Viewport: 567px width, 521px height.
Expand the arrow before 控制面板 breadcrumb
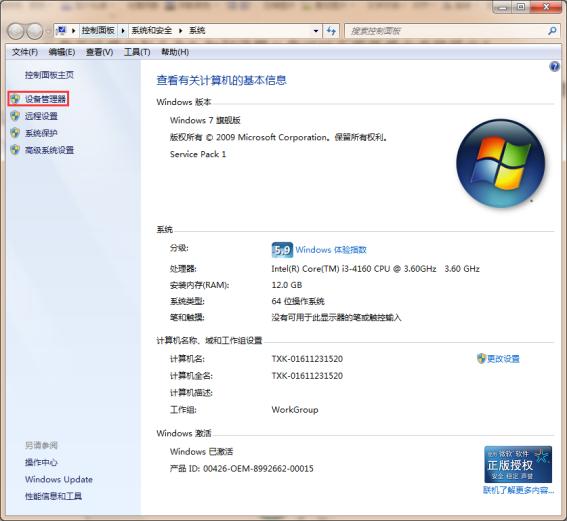(73, 31)
